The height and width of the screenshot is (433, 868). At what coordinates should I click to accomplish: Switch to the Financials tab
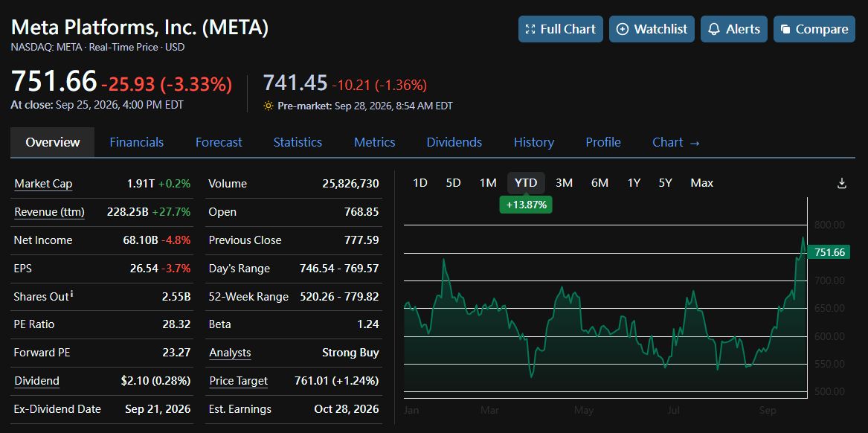(x=137, y=142)
